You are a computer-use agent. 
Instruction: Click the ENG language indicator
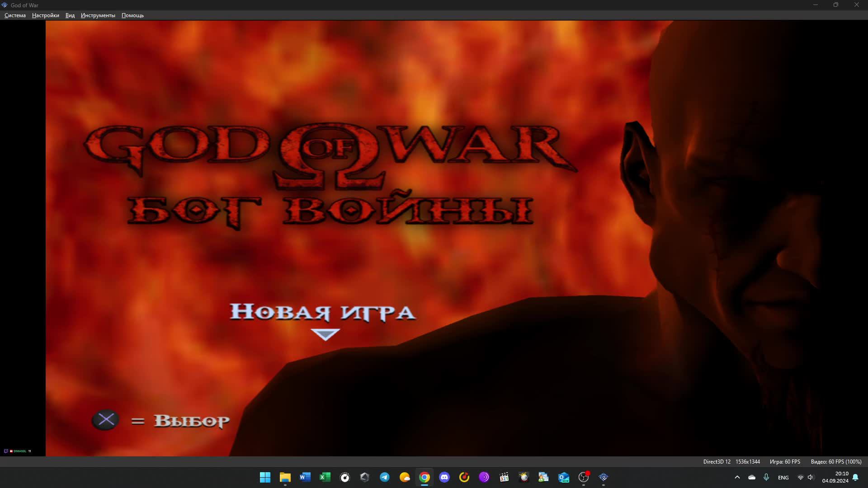click(x=783, y=478)
